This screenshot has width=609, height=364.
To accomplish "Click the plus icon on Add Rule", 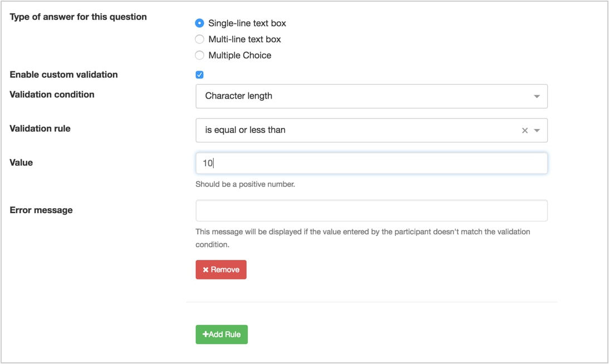I will tap(205, 335).
